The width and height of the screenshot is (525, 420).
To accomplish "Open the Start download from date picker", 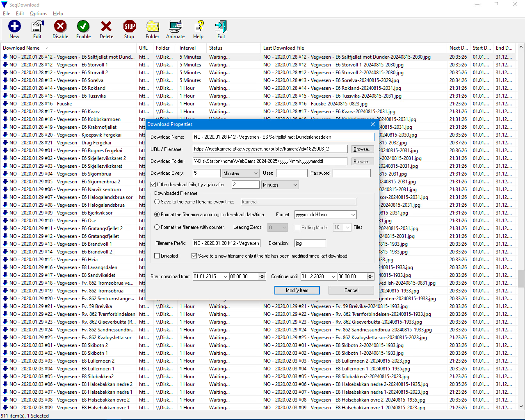I will point(225,276).
